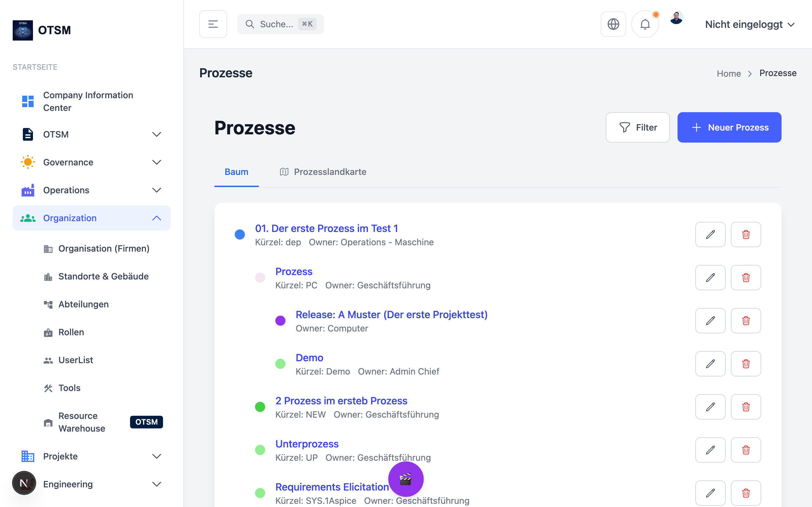Screen dimensions: 812x507
Task: Click the Neuer Prozess button
Action: pyautogui.click(x=729, y=127)
